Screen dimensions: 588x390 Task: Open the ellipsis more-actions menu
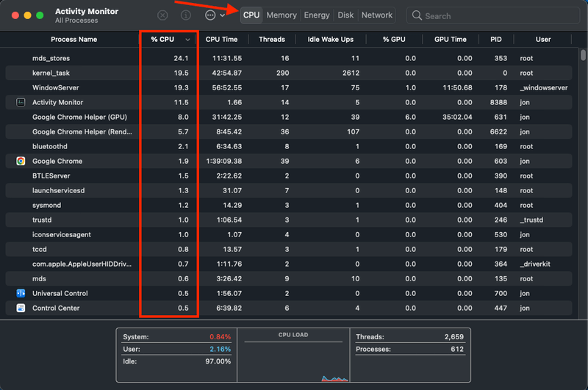211,15
